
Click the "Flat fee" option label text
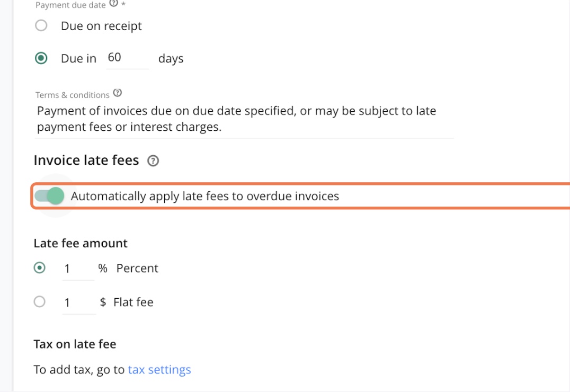pyautogui.click(x=133, y=302)
